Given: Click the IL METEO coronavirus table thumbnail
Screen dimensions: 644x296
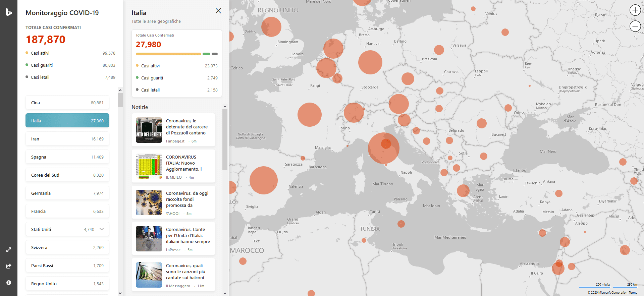Looking at the screenshot, I should coord(149,166).
